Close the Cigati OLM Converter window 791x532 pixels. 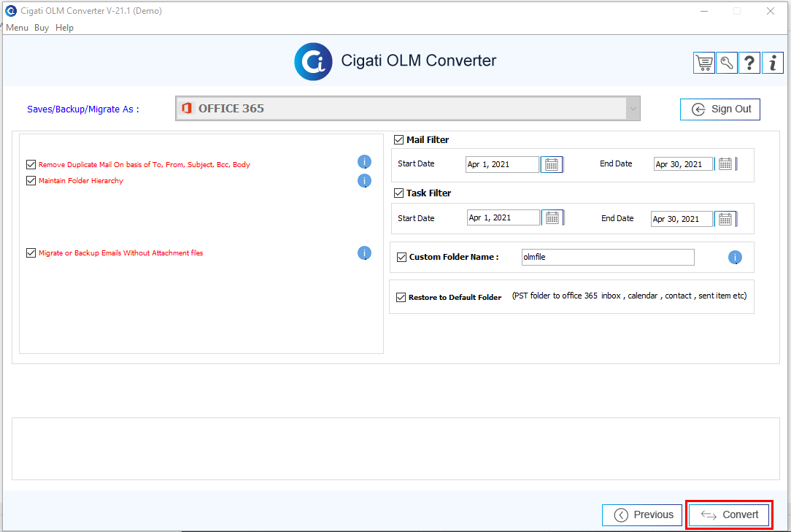click(x=771, y=11)
